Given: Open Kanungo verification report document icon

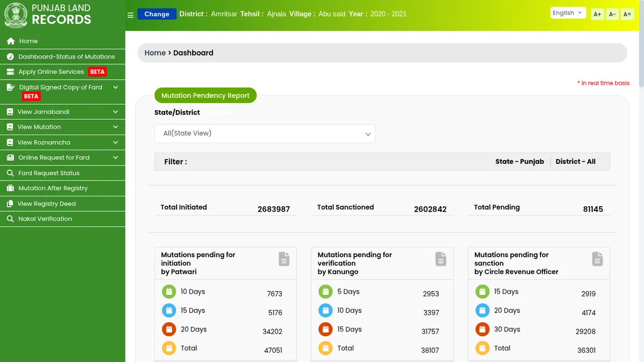Looking at the screenshot, I should [x=441, y=259].
